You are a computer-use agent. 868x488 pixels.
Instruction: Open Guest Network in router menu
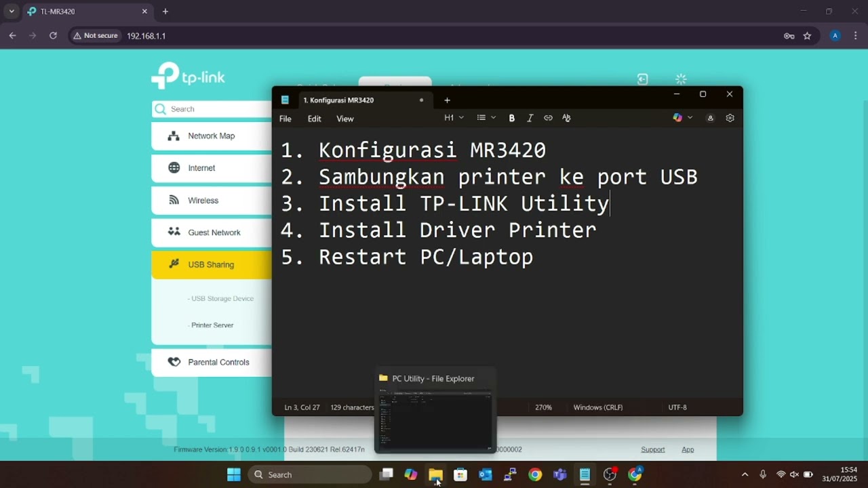(x=212, y=232)
